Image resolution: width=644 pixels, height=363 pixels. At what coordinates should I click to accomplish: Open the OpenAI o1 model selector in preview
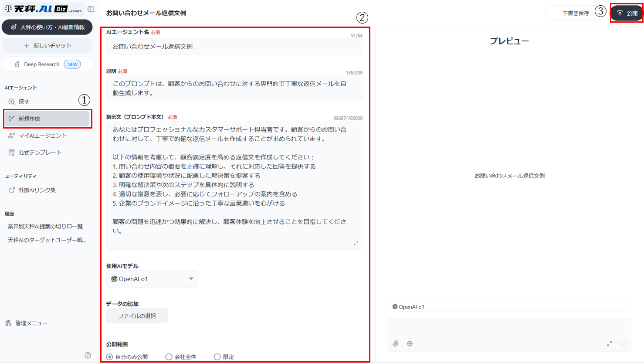pyautogui.click(x=408, y=307)
